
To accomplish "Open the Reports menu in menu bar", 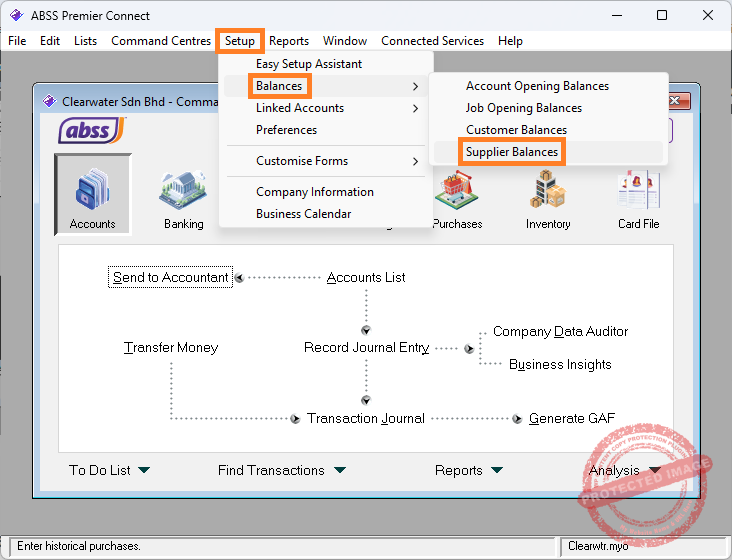I will 289,41.
